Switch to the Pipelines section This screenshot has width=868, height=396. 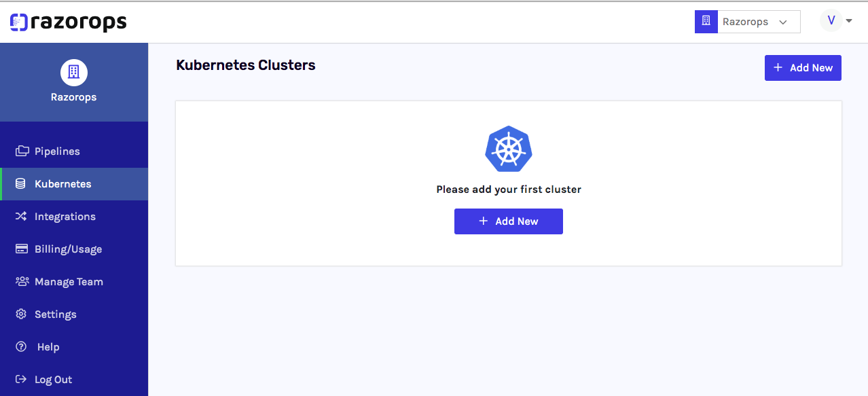[x=58, y=151]
